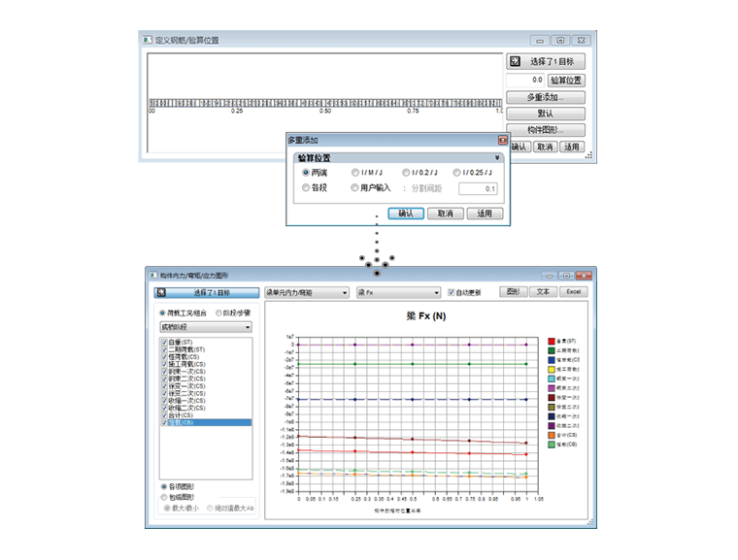Image resolution: width=738 pixels, height=560 pixels.
Task: Select the 各项图形 radio button
Action: (x=164, y=486)
